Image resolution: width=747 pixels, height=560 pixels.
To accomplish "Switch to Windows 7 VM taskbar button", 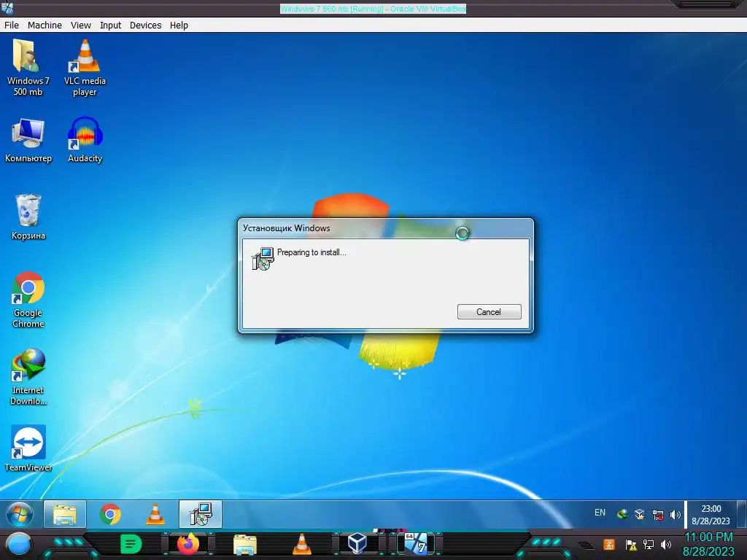I will (416, 544).
